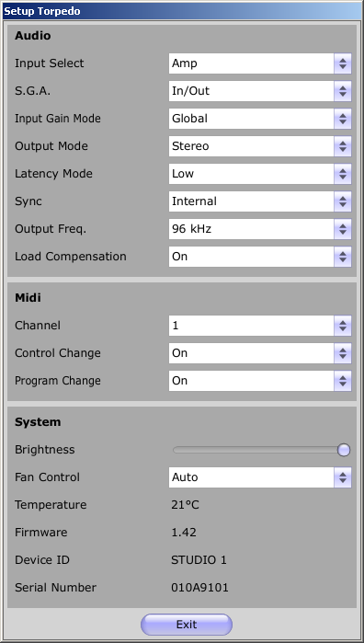Open the Latency Mode dropdown showing Low
The height and width of the screenshot is (643, 364).
(x=260, y=174)
